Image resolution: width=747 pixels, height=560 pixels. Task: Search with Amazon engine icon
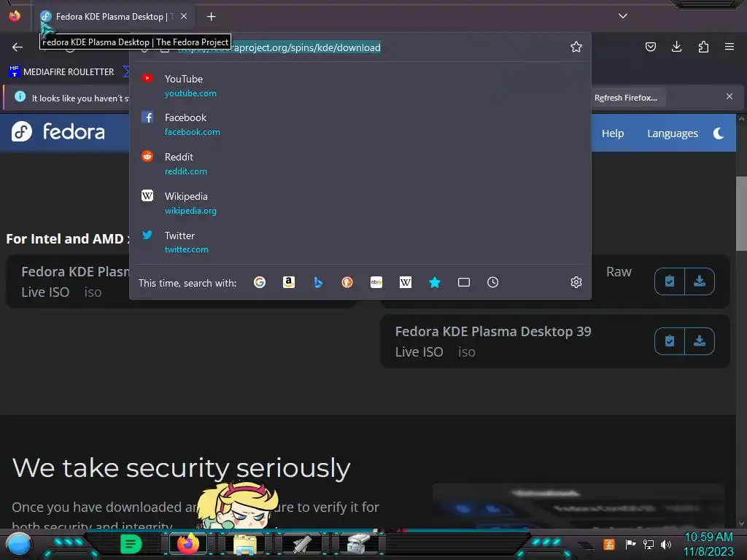pos(289,282)
